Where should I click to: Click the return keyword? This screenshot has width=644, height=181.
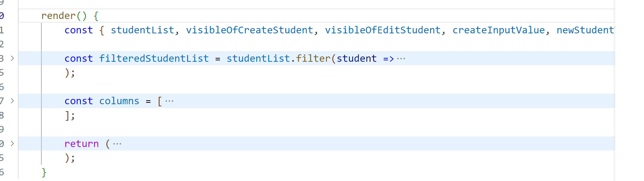[81, 144]
